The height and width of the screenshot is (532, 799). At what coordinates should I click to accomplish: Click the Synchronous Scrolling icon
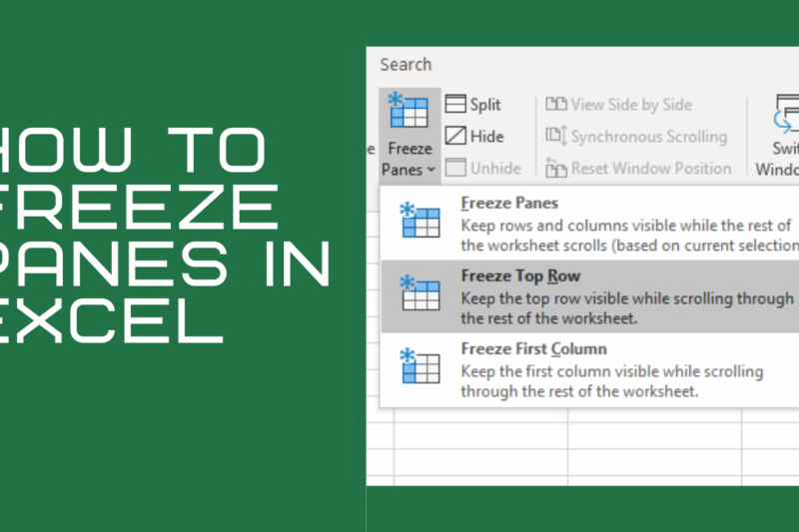point(556,136)
